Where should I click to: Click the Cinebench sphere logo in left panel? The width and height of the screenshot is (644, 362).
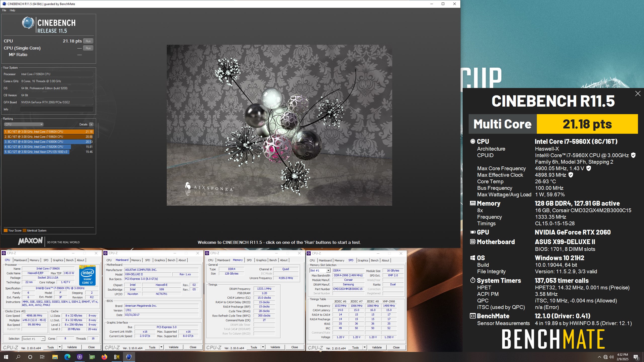point(28,23)
